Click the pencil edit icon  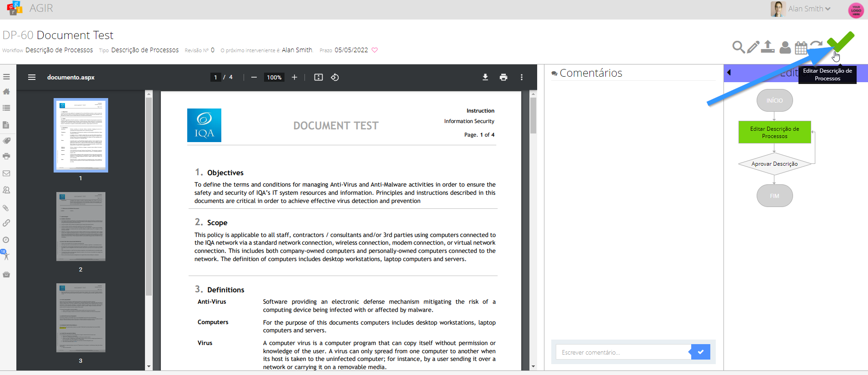pos(753,47)
